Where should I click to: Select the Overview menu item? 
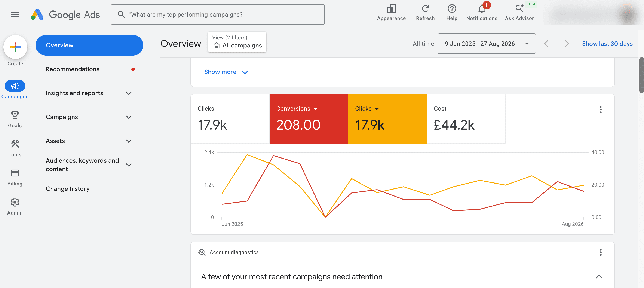89,45
